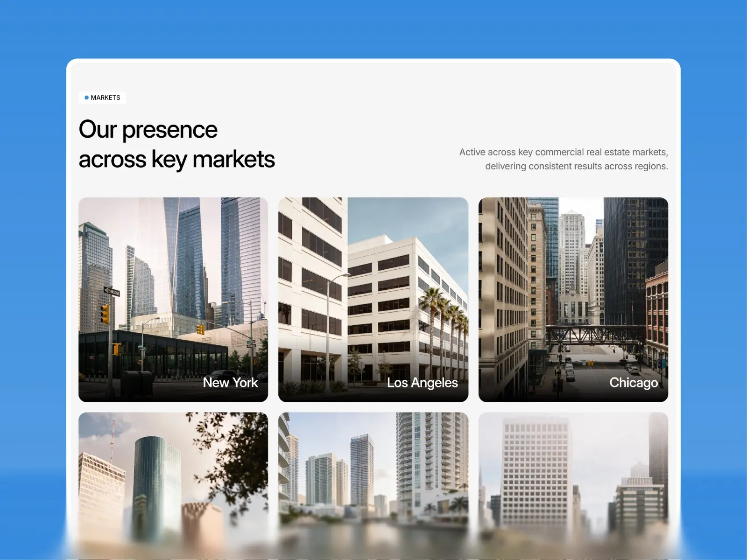The image size is (747, 560).
Task: Open the New York market card
Action: [x=173, y=300]
